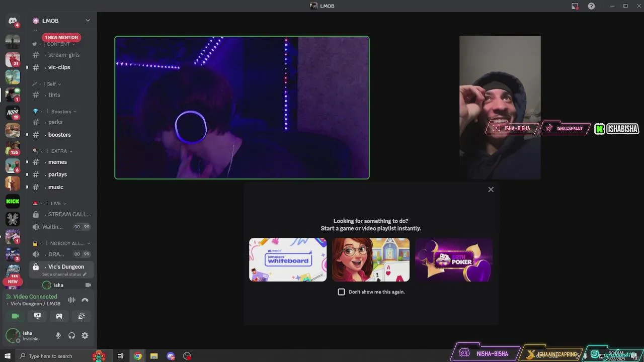Open Discord from the taskbar
The height and width of the screenshot is (362, 644).
tap(171, 356)
